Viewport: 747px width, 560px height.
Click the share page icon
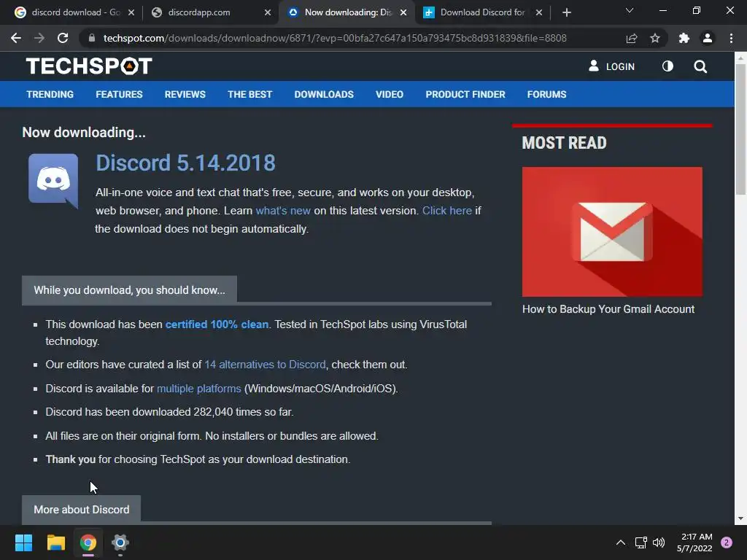point(632,38)
